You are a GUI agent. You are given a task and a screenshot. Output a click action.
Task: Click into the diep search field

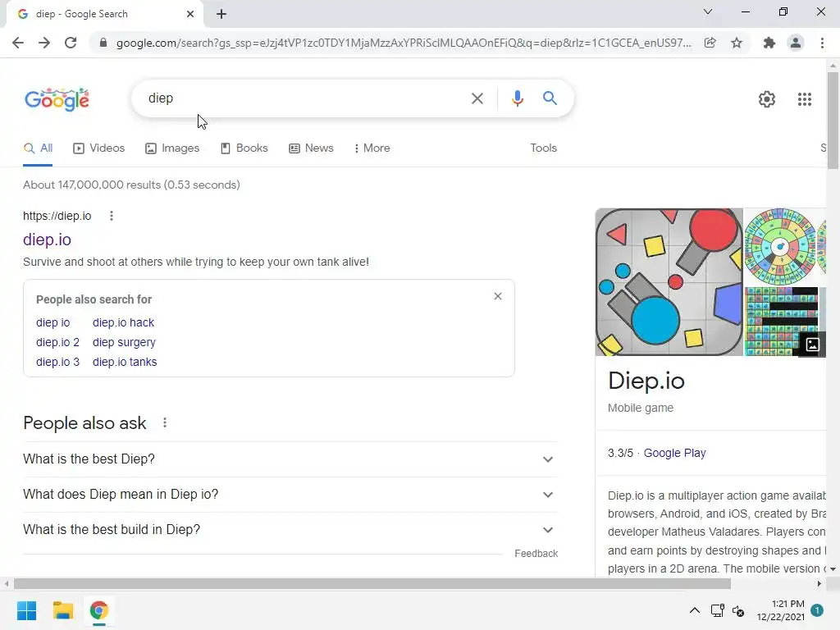coord(305,98)
